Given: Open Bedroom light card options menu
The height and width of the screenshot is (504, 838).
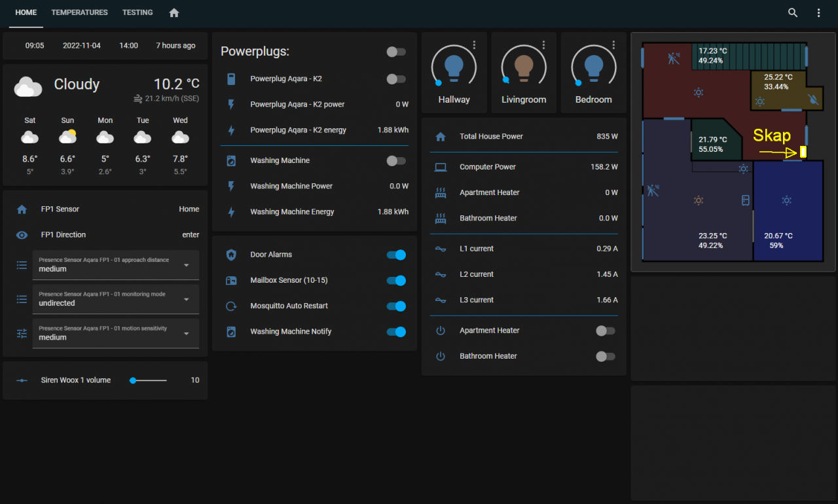Looking at the screenshot, I should (613, 45).
